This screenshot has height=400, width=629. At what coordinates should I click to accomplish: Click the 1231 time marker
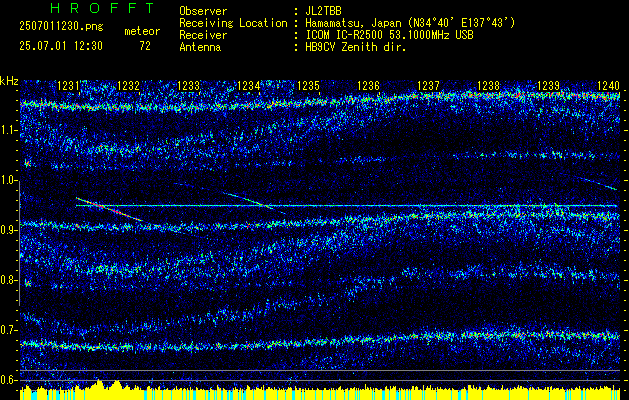click(69, 85)
